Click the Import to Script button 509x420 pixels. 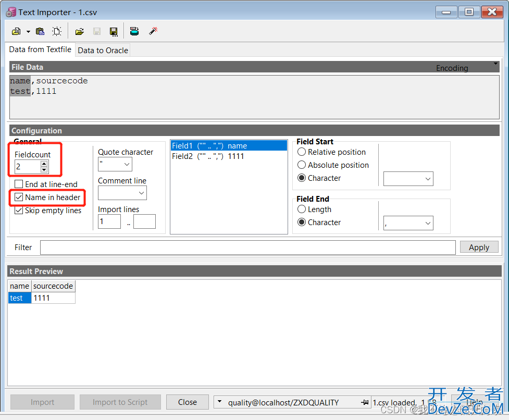(120, 402)
